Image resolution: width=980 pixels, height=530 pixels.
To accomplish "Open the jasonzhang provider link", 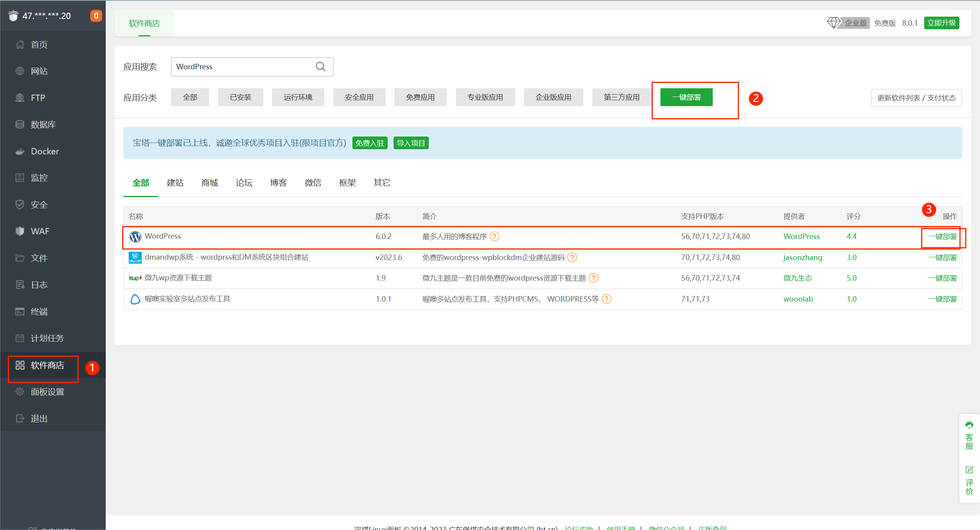I will pyautogui.click(x=802, y=257).
